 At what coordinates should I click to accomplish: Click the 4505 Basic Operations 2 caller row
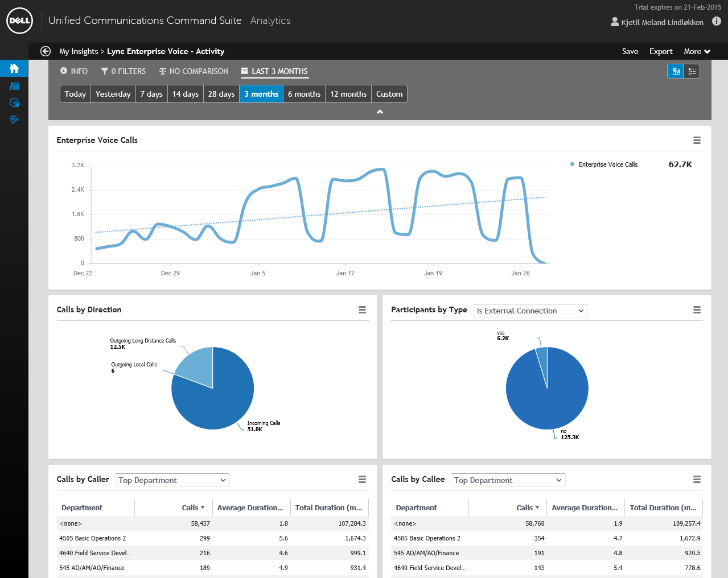213,538
